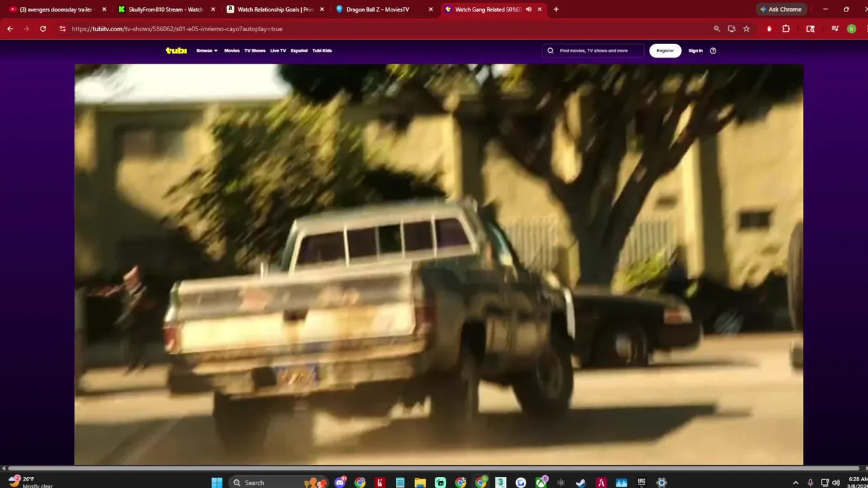Open Tubi Kids section
868x488 pixels.
(x=322, y=51)
